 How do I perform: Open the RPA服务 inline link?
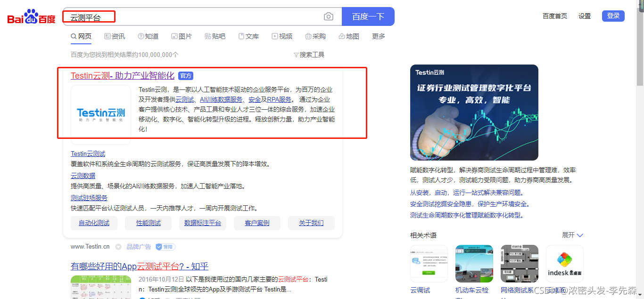pyautogui.click(x=280, y=99)
